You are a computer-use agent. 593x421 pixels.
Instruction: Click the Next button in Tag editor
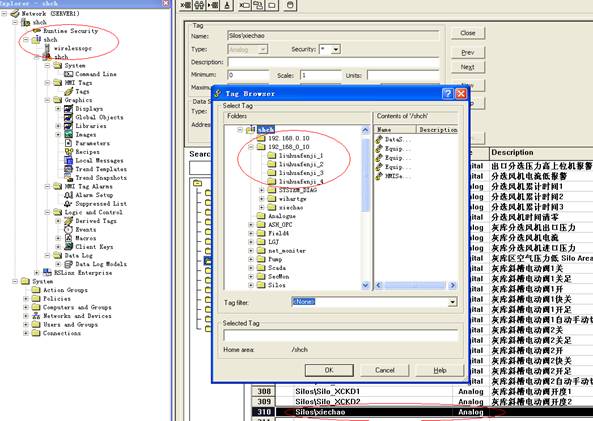pyautogui.click(x=467, y=67)
